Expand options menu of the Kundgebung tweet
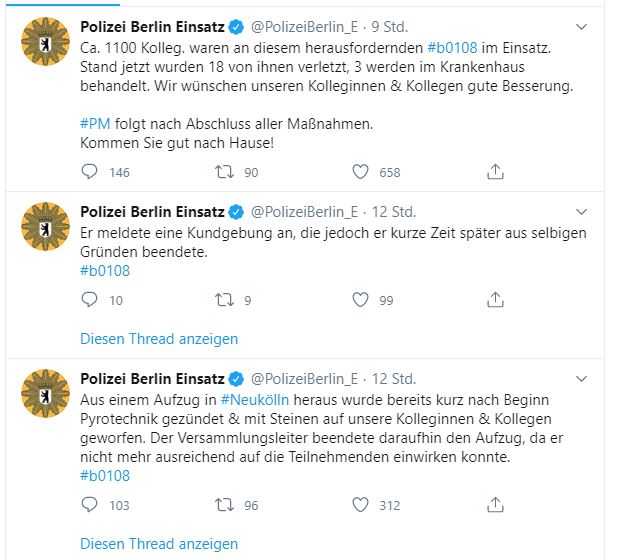Viewport: 617px width, 560px height. coord(584,211)
